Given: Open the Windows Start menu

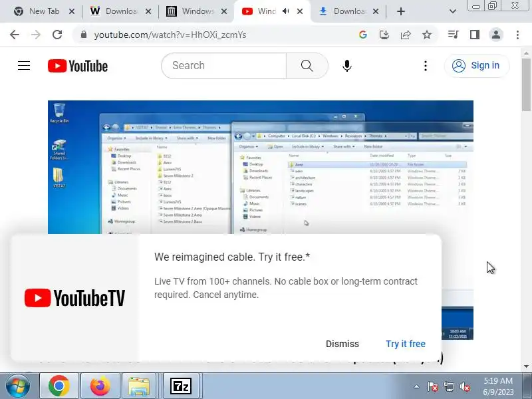Looking at the screenshot, I should pos(18,386).
